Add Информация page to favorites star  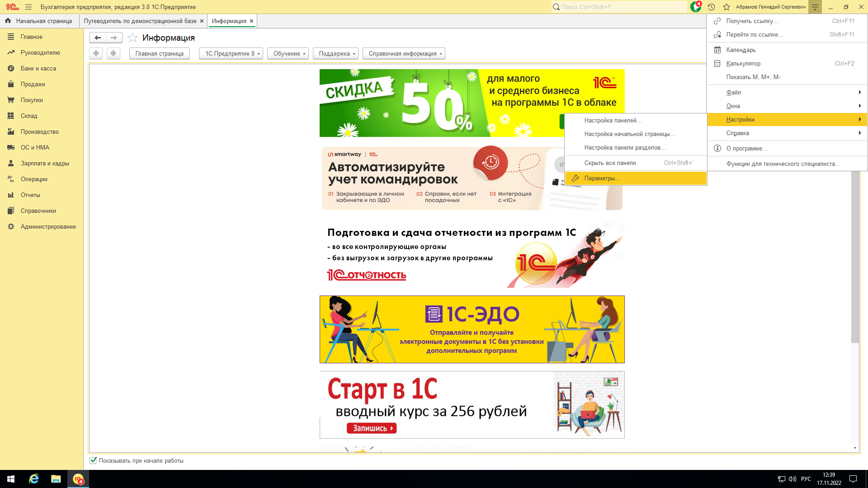[x=132, y=38]
